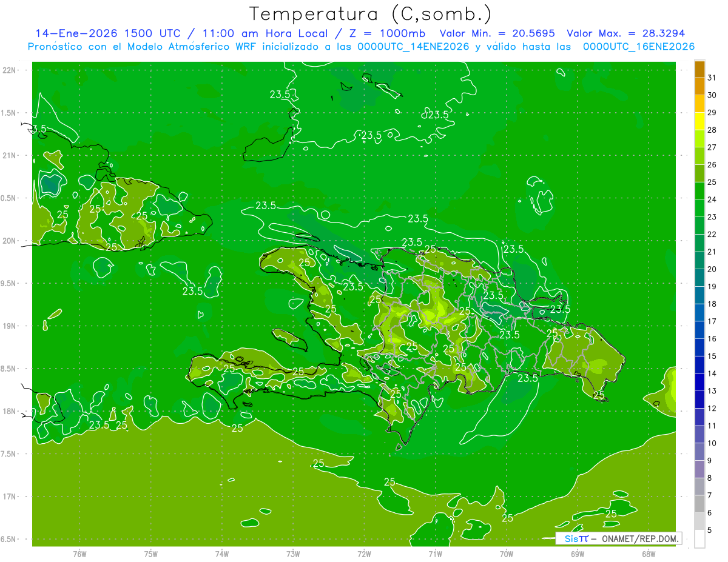The image size is (728, 562).
Task: Click the "17N" latitude axis label
Action: [10, 497]
